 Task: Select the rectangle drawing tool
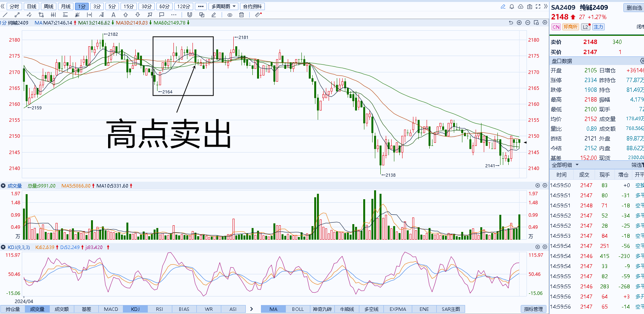coord(41,15)
